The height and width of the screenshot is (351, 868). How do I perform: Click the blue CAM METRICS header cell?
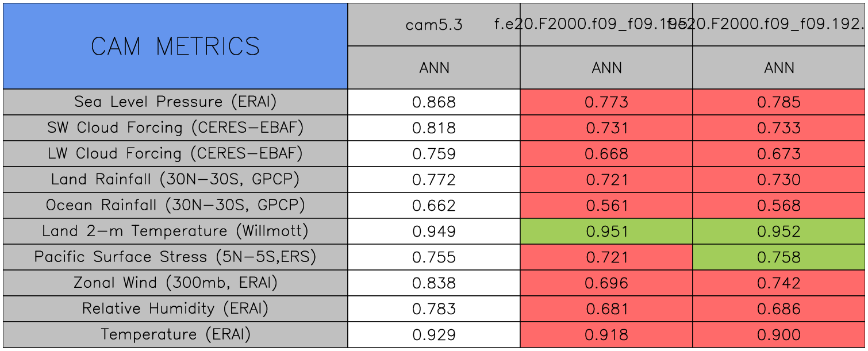[175, 47]
